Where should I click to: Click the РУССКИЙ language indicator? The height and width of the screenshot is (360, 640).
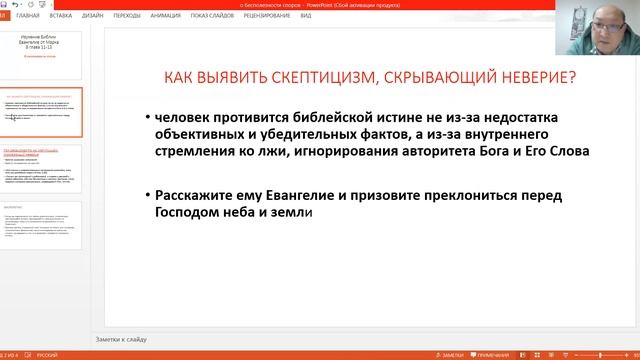coord(47,355)
